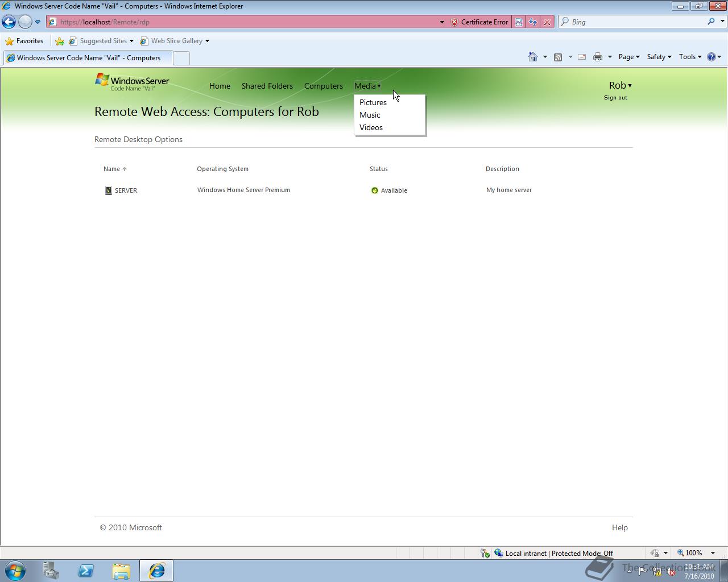Open the Tools menu
This screenshot has height=582, width=728.
pos(690,57)
